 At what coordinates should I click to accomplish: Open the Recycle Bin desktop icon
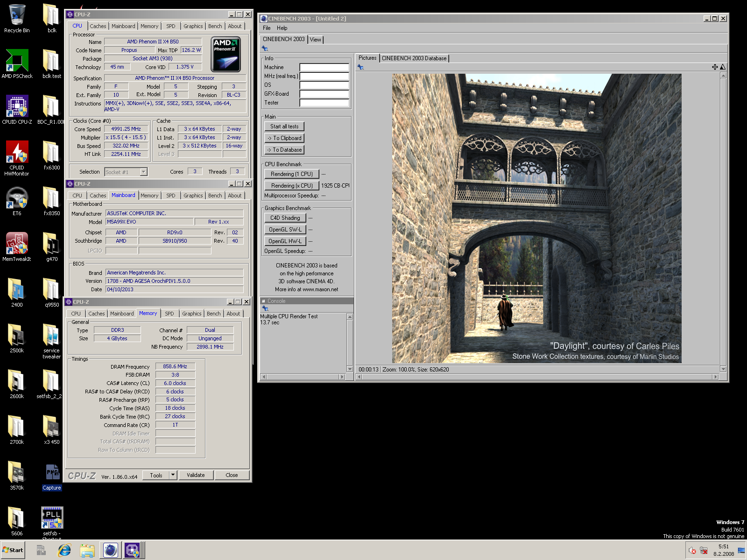pyautogui.click(x=17, y=19)
